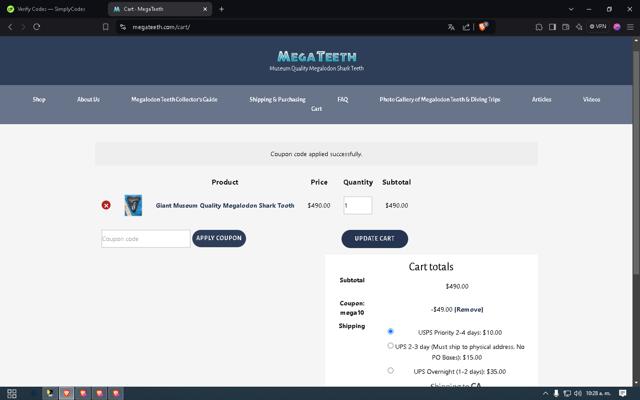Screen dimensions: 640x400
Task: Select USPS Priority 2-4 days shipping
Action: coord(391,331)
